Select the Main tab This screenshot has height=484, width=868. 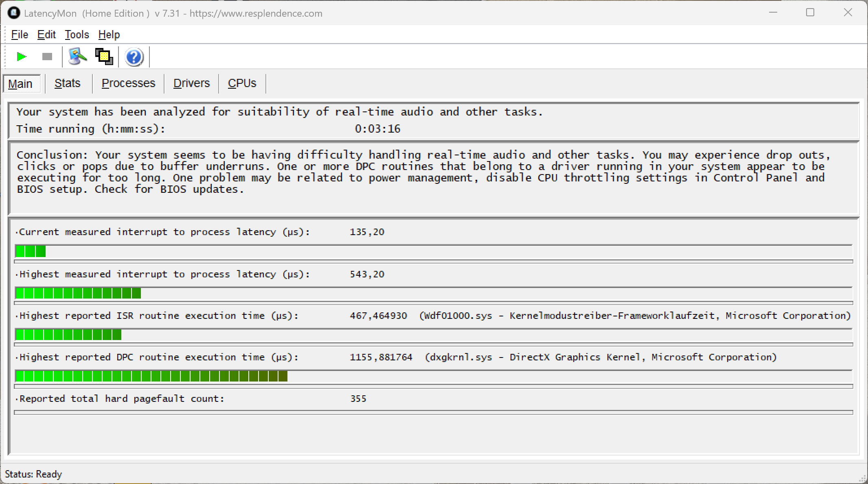[x=20, y=84]
